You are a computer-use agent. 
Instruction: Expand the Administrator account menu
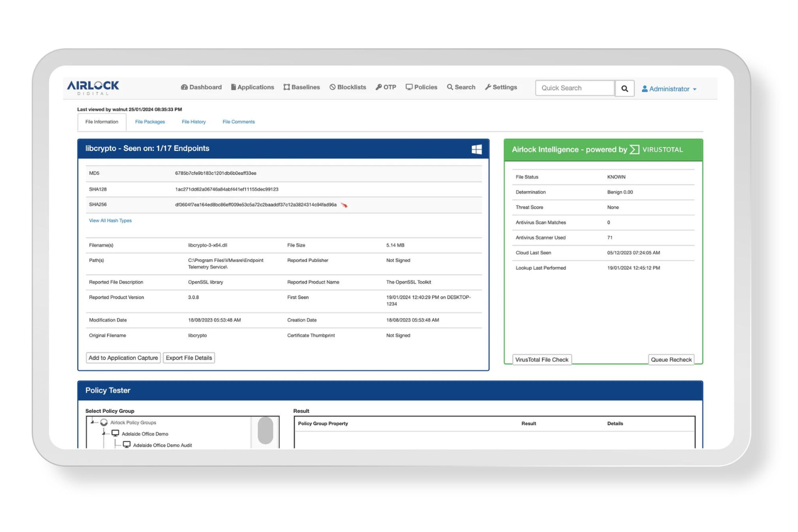669,89
